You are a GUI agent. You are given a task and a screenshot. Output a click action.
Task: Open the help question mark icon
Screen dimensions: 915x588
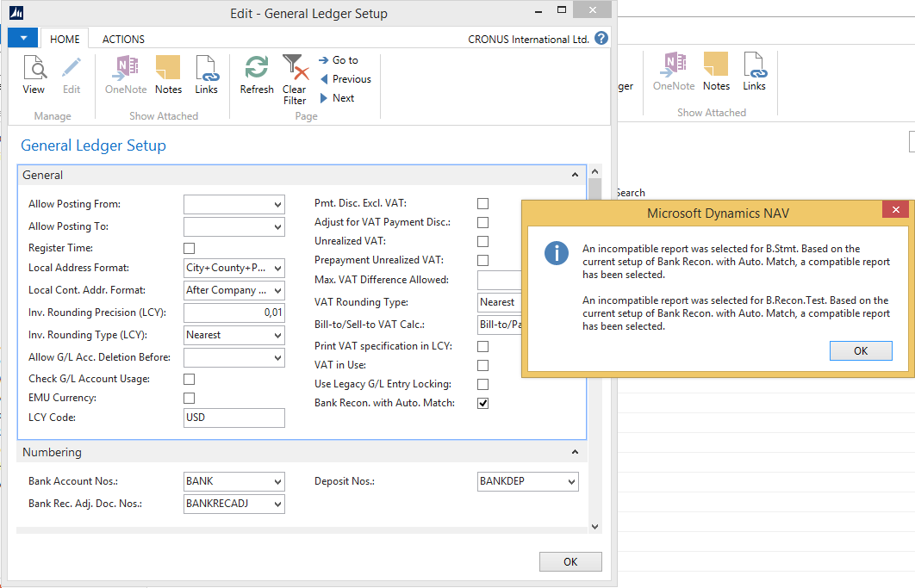coord(601,39)
